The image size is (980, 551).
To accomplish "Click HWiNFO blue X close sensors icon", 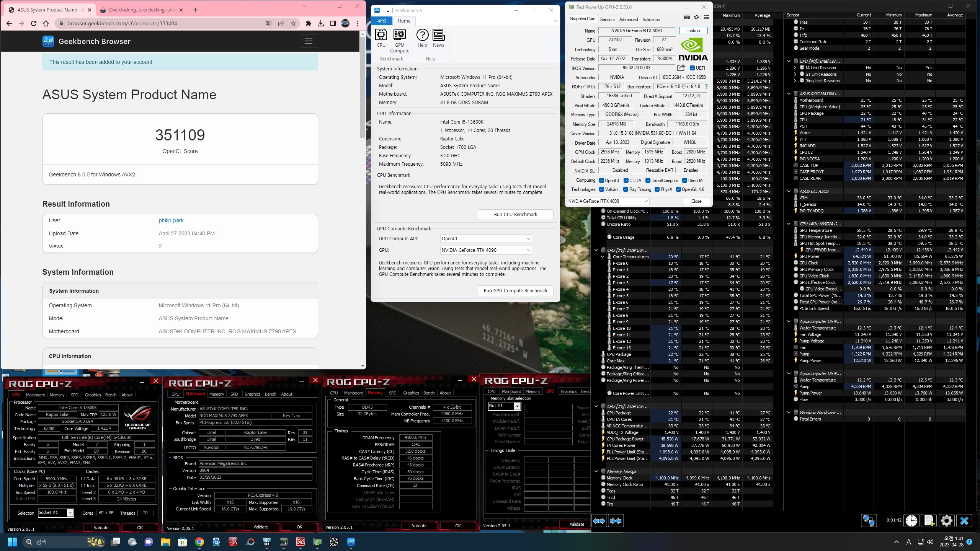I will 964,521.
